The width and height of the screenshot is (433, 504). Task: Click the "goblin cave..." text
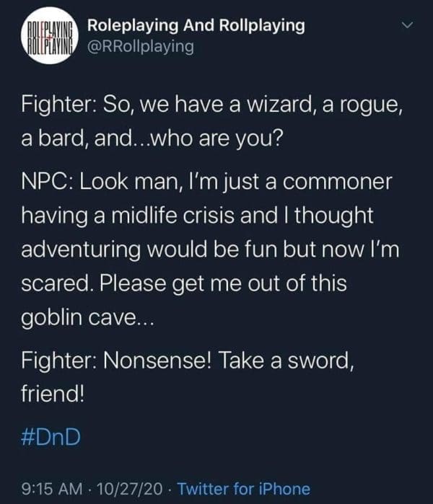point(87,319)
